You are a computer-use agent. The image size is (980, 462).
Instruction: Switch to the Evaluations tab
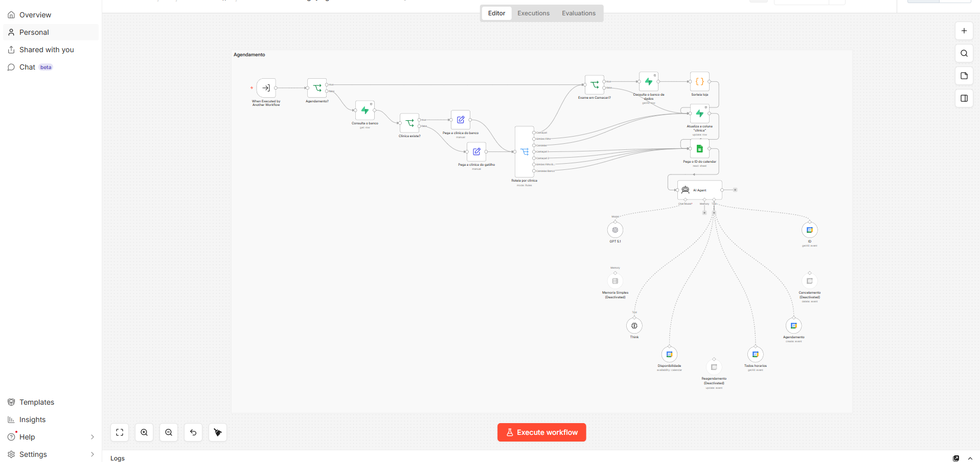point(579,13)
